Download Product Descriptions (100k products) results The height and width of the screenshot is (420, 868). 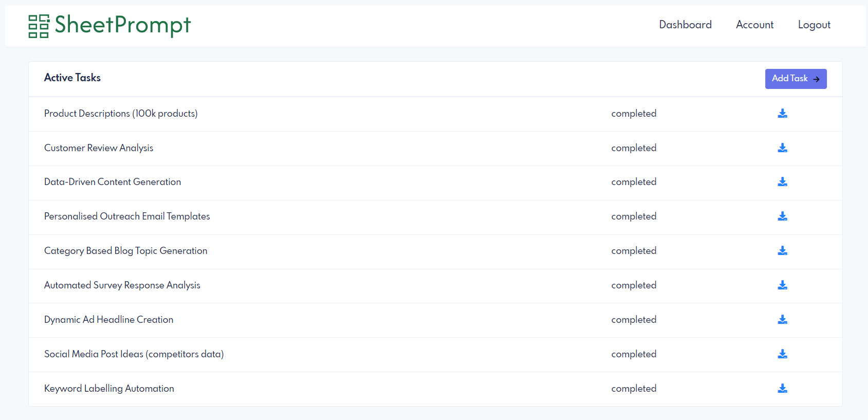tap(782, 114)
